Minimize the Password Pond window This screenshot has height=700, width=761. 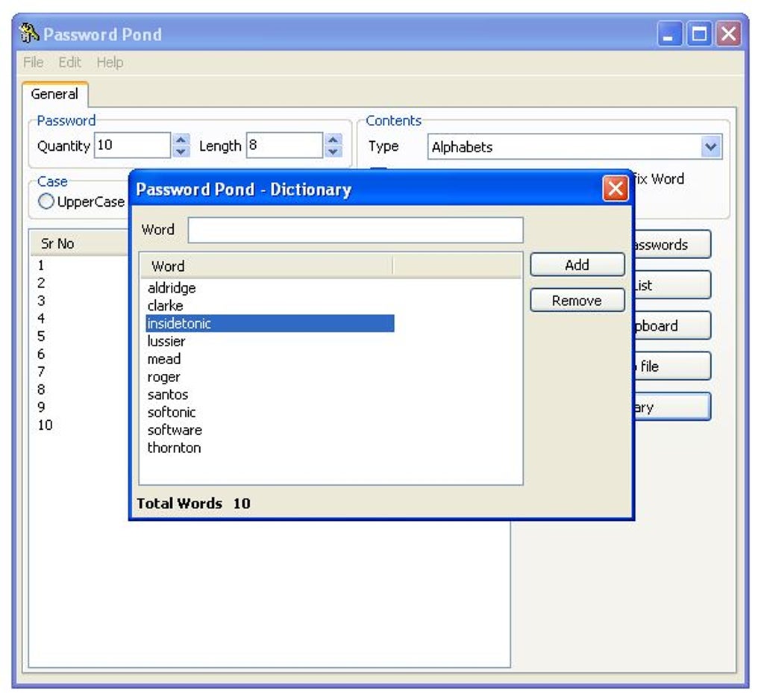point(670,34)
